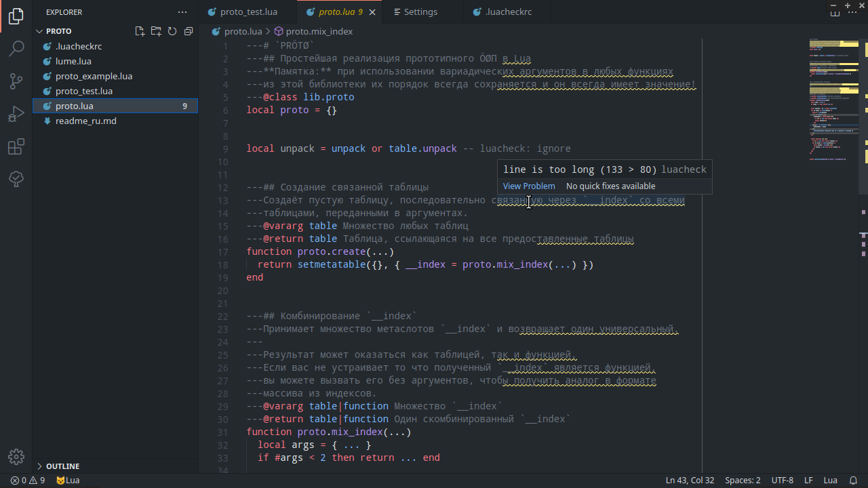Viewport: 868px width, 488px height.
Task: Create a new file in the PROTO explorer
Action: pyautogui.click(x=140, y=30)
